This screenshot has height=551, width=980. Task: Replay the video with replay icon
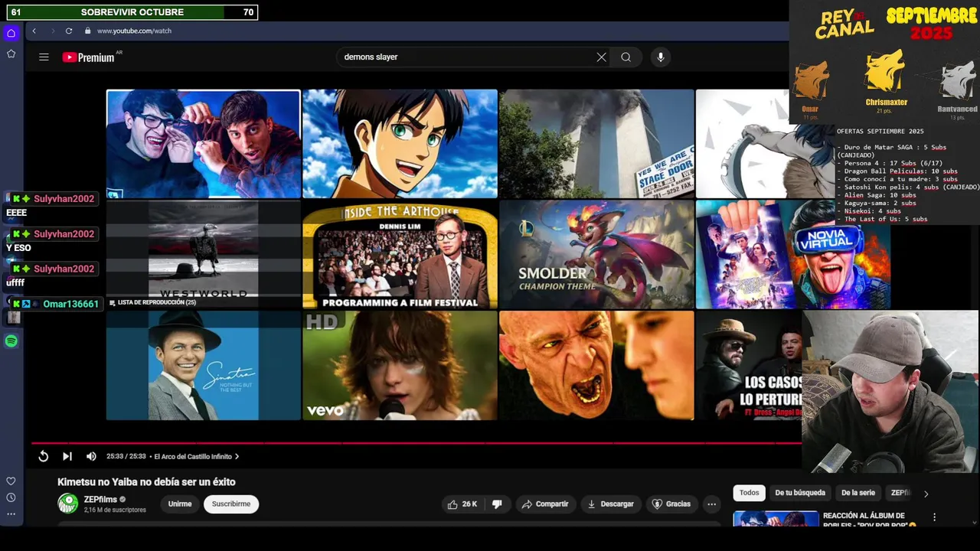point(44,456)
